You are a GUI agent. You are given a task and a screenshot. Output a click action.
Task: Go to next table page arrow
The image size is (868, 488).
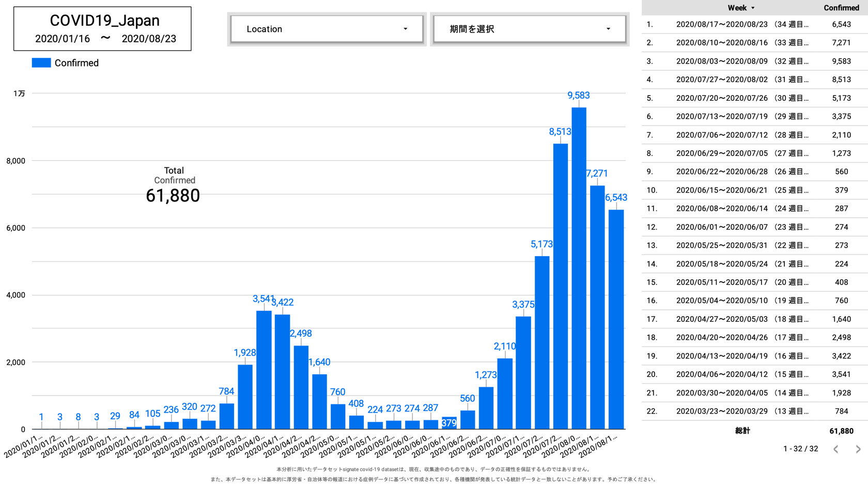pos(858,449)
